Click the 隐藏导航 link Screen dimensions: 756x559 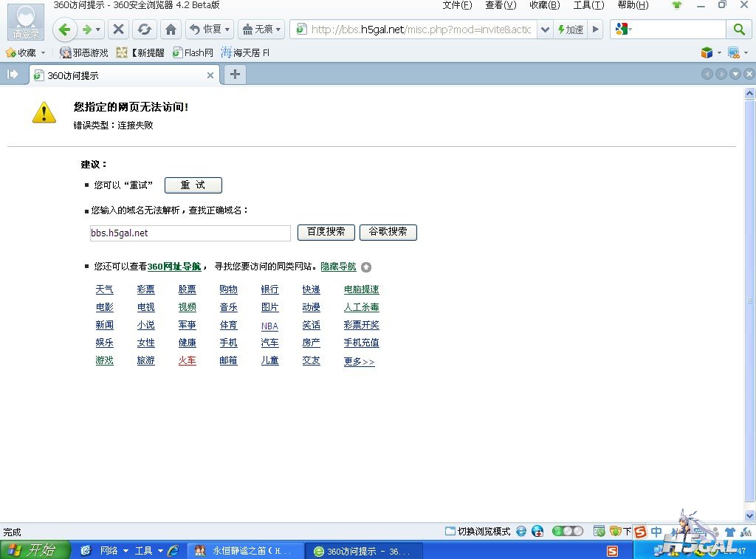(x=338, y=267)
